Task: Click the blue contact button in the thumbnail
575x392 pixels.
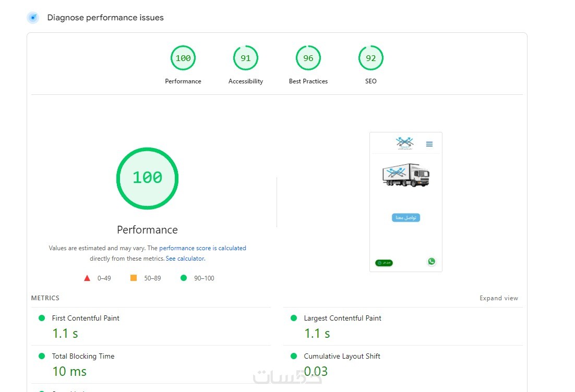Action: [406, 217]
